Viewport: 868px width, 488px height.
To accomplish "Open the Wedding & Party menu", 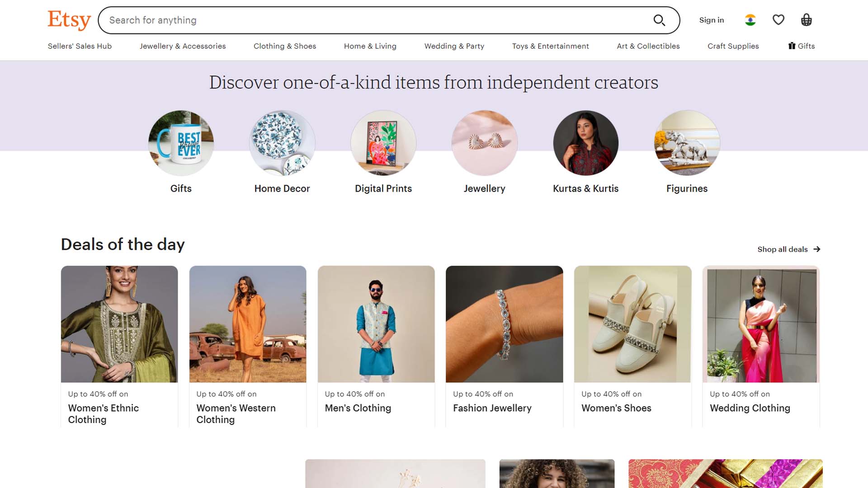I will click(454, 46).
